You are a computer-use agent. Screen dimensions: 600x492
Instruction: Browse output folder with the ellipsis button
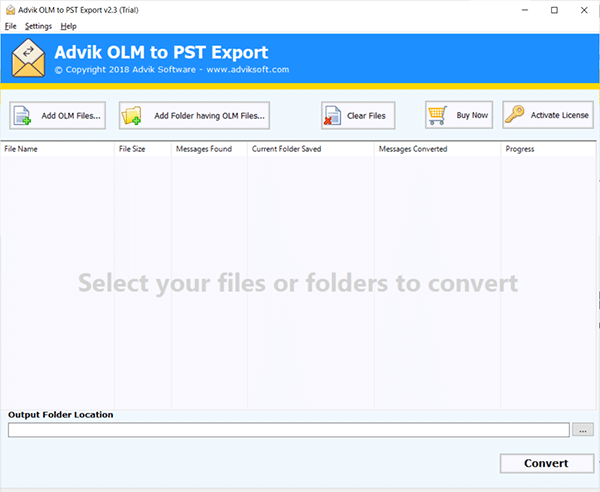[x=583, y=430]
